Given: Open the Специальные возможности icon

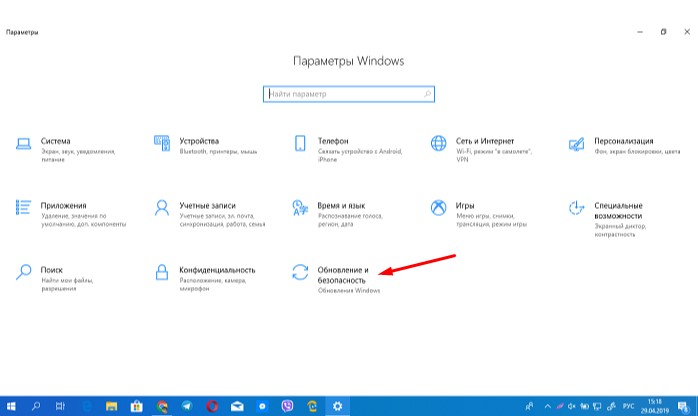Looking at the screenshot, I should coord(576,207).
